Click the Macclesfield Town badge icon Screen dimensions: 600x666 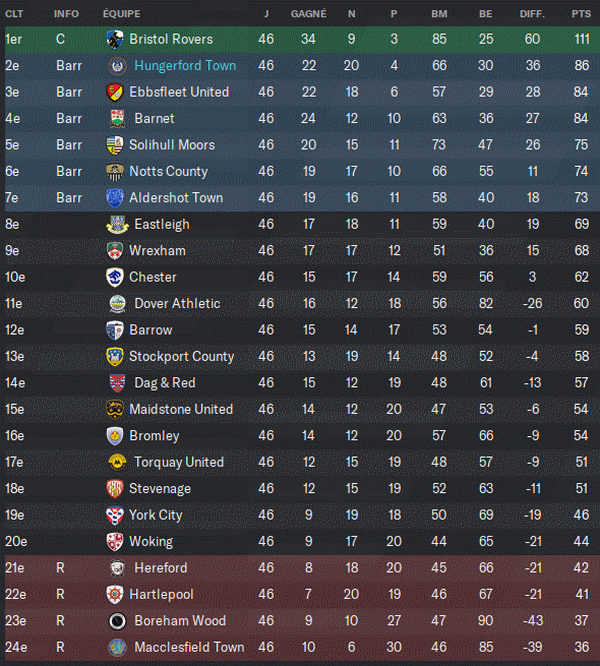coord(117,647)
